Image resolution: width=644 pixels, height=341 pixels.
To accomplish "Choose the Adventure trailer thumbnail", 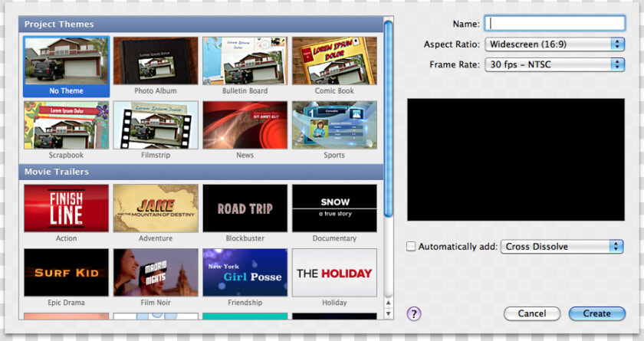I will 156,208.
